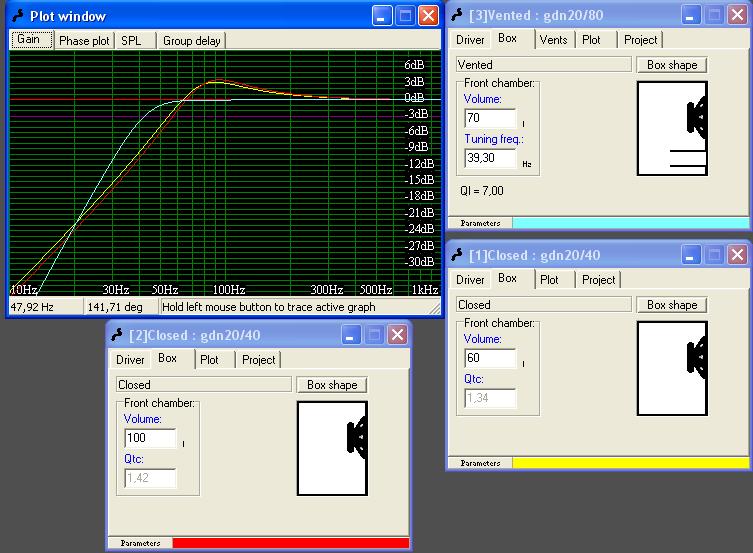This screenshot has width=753, height=553.
Task: Open the Group delay tab
Action: (192, 41)
